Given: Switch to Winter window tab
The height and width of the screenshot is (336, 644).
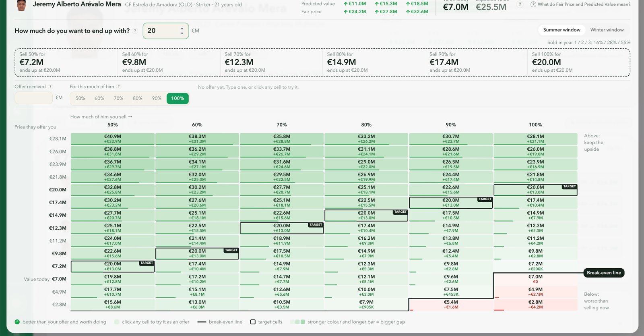Looking at the screenshot, I should click(x=607, y=30).
